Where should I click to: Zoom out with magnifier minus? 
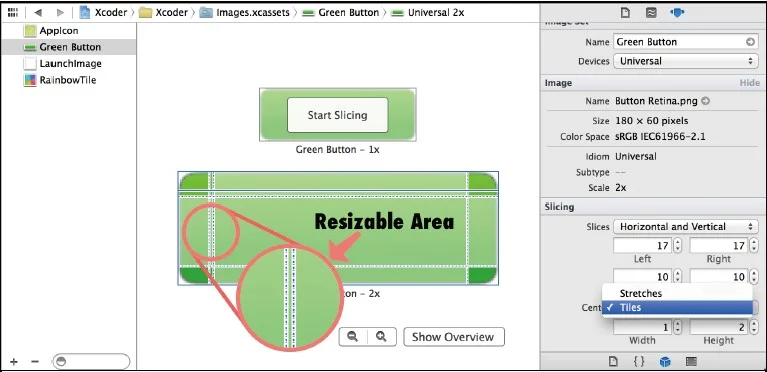(353, 337)
